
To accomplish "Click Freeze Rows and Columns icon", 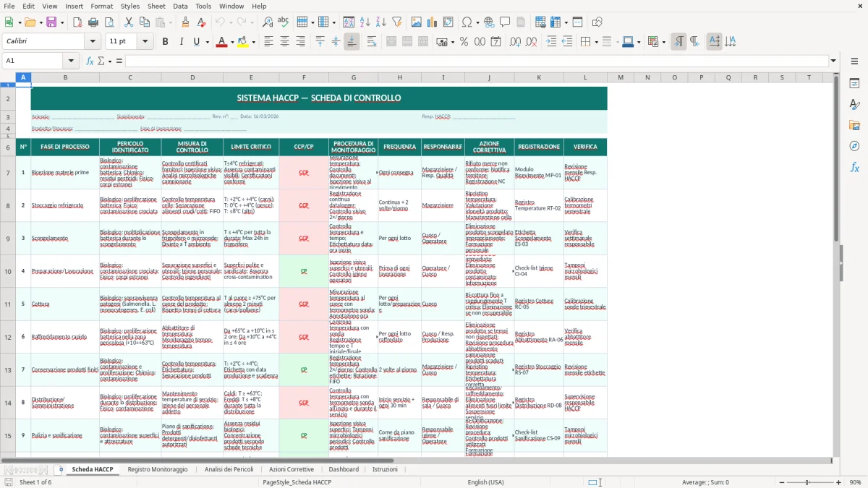I will 556,22.
